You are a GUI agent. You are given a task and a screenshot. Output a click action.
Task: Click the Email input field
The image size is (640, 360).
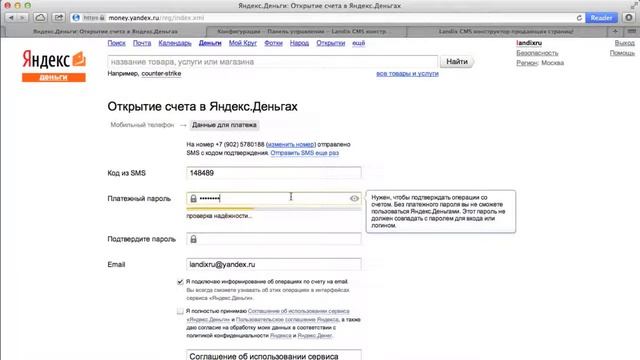coord(273,264)
